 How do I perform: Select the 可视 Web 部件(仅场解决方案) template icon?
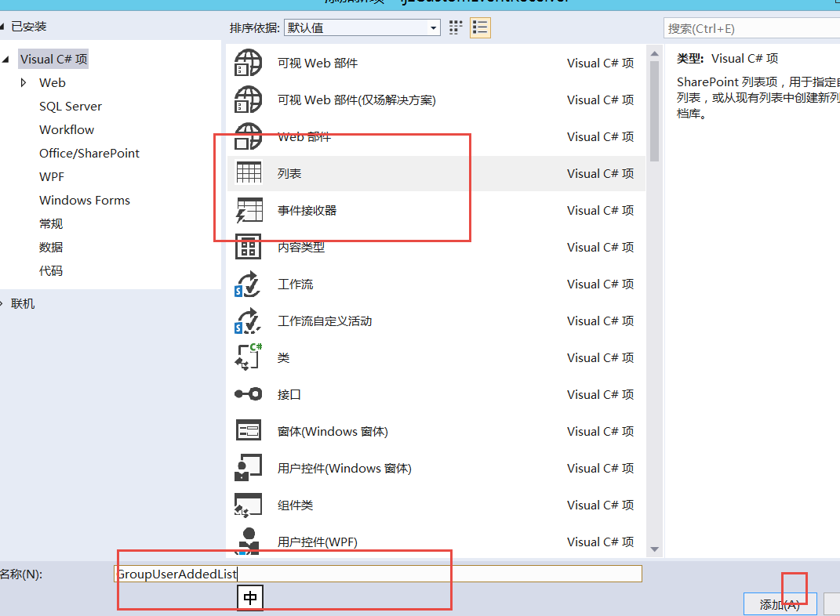click(248, 100)
